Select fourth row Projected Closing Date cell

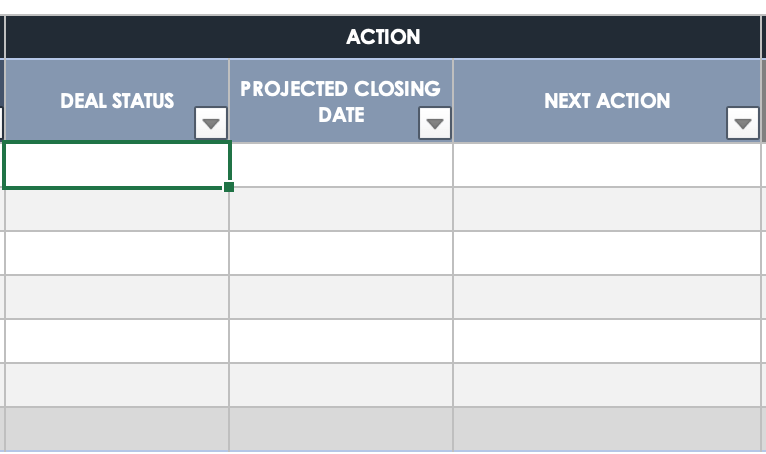(341, 297)
